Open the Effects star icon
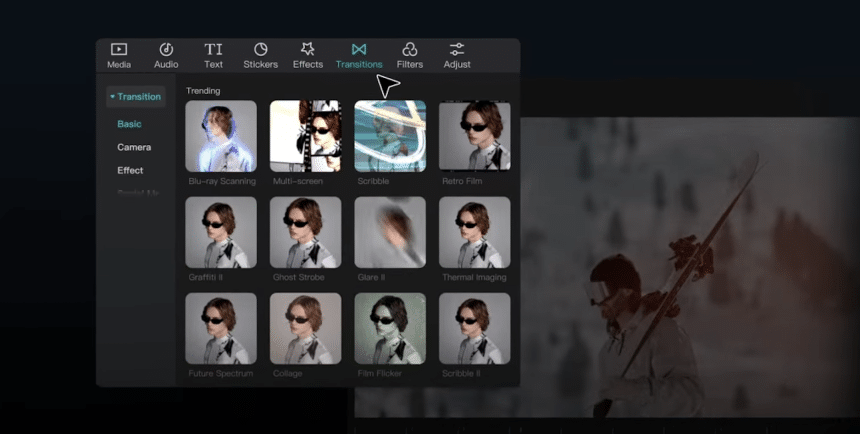The image size is (860, 434). click(x=308, y=50)
